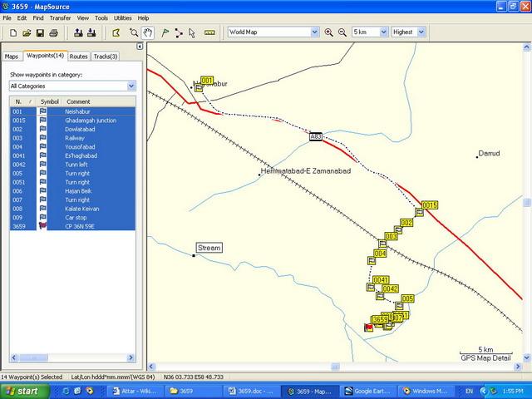Select the Map tool icon
This screenshot has width=532, height=399.
[116, 32]
